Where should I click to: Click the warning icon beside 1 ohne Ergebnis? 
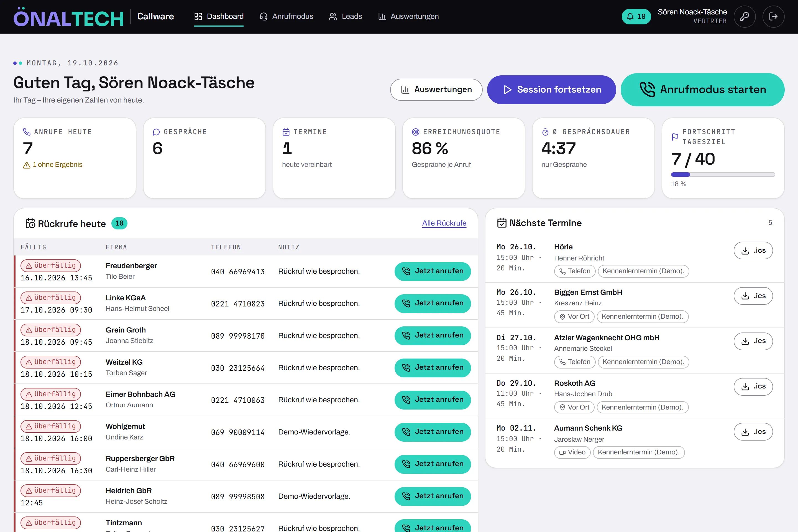(27, 165)
